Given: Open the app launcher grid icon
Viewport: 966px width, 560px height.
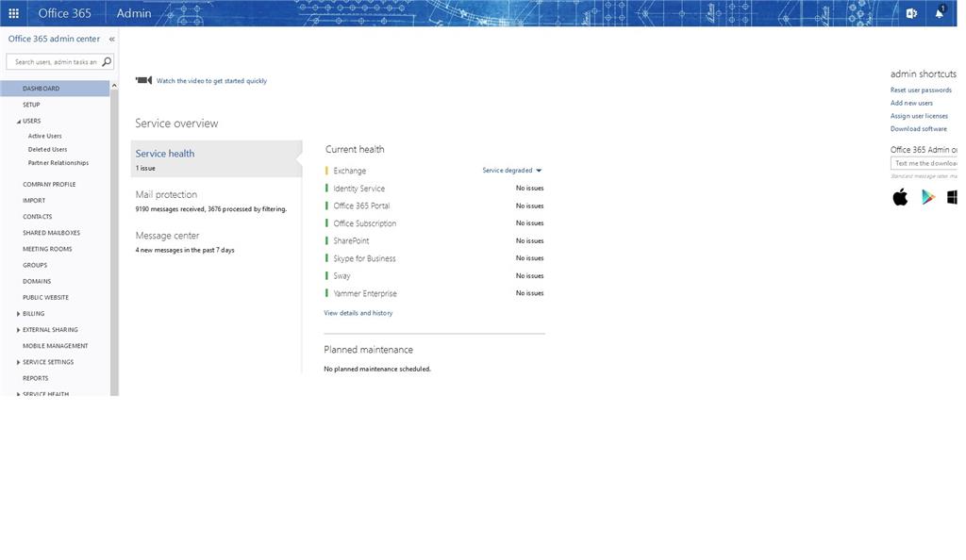Looking at the screenshot, I should (x=13, y=13).
